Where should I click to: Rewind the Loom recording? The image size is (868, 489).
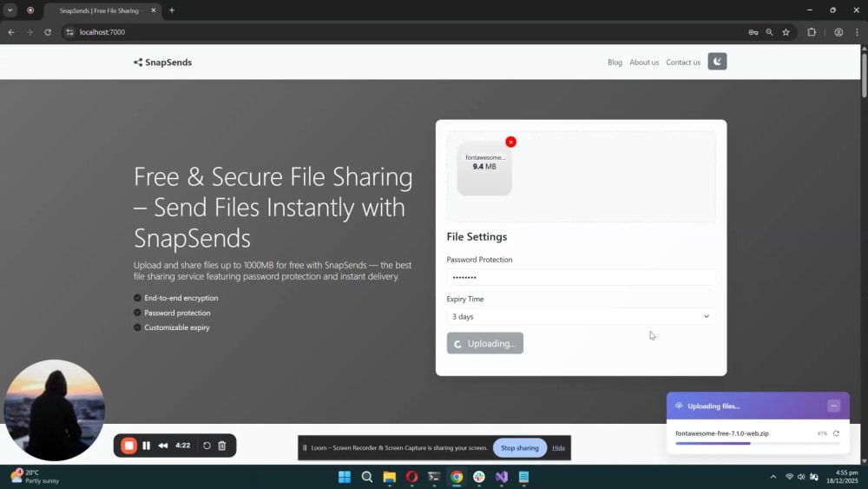[163, 446]
